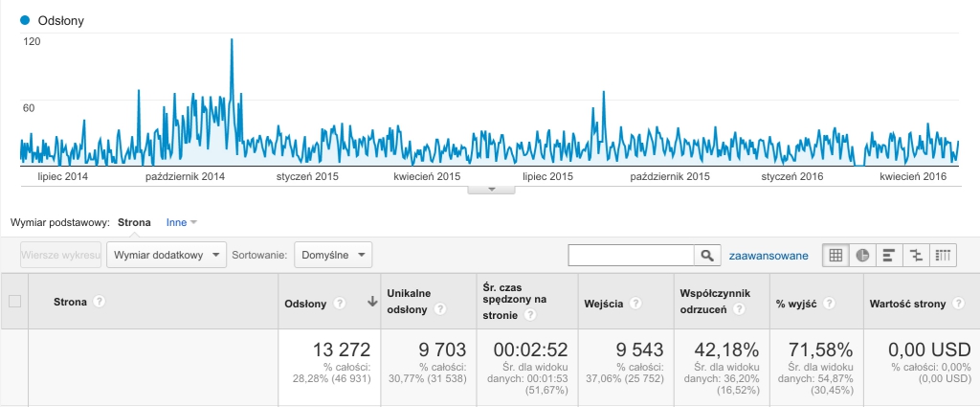The image size is (980, 407).
Task: Select the Strona primary dimension
Action: click(x=134, y=222)
